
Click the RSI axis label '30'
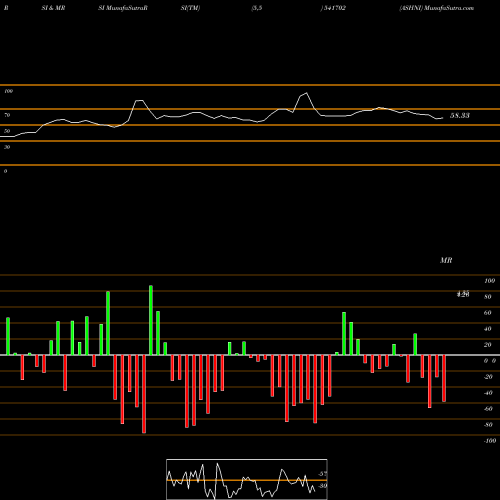coord(7,147)
